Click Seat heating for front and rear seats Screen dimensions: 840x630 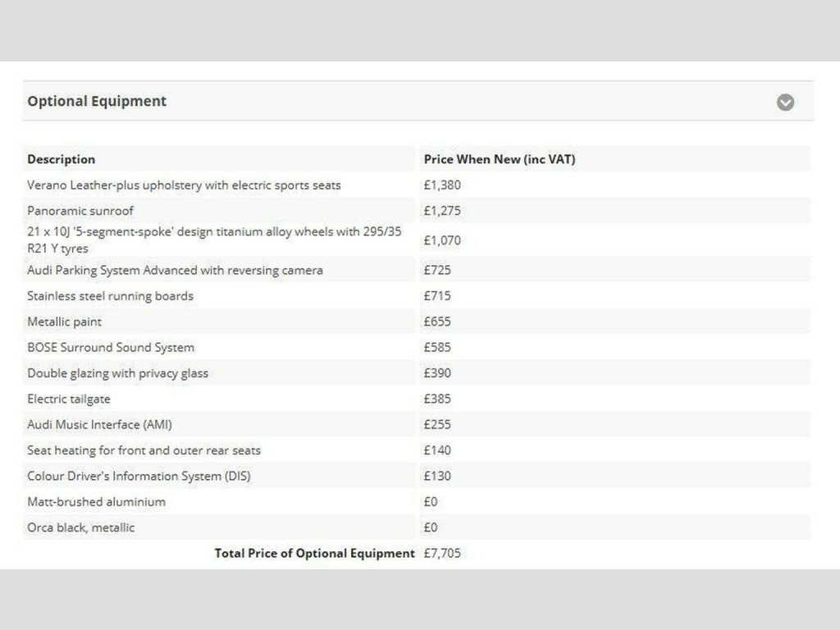(144, 450)
